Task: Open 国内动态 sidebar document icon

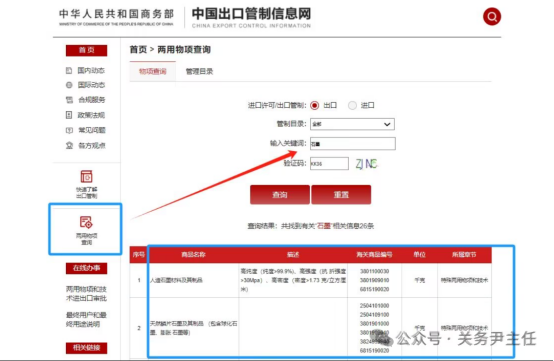Action: [x=69, y=71]
